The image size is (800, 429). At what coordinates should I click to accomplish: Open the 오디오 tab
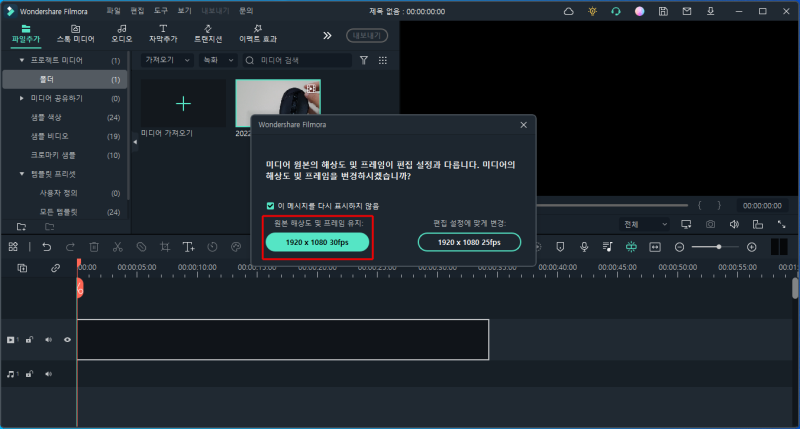click(x=121, y=34)
